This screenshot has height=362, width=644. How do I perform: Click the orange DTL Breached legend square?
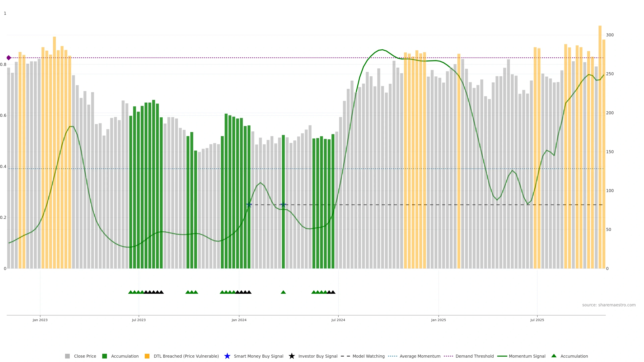(x=147, y=356)
